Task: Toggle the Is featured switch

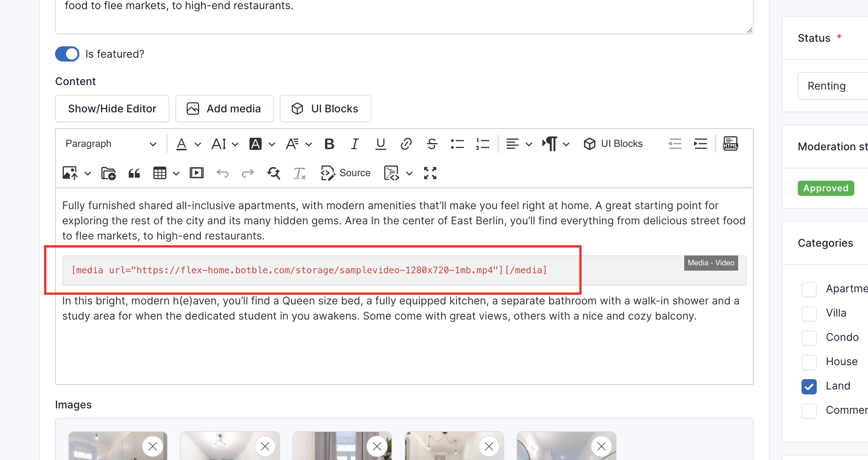Action: pyautogui.click(x=67, y=54)
